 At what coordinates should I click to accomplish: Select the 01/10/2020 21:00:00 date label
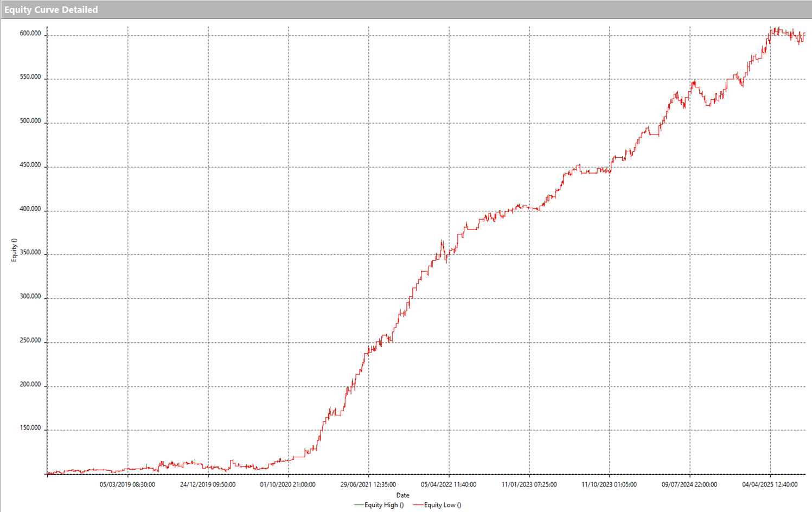287,484
